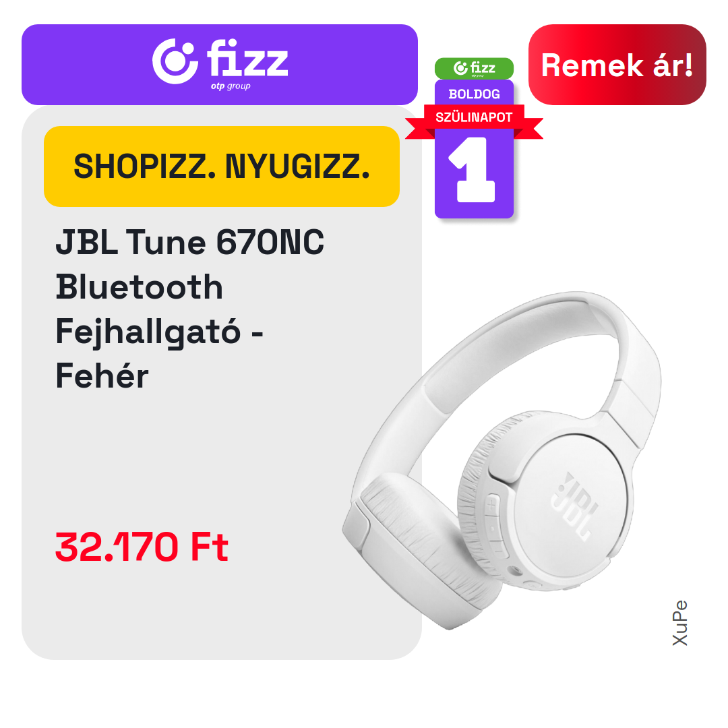Viewport: 728px width, 728px height.
Task: Click the vertical XuPe text
Action: pos(680,623)
